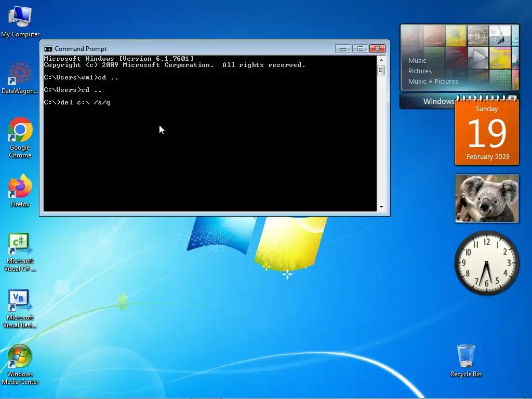
Task: Click the Command Prompt scroll down arrow
Action: (x=381, y=207)
